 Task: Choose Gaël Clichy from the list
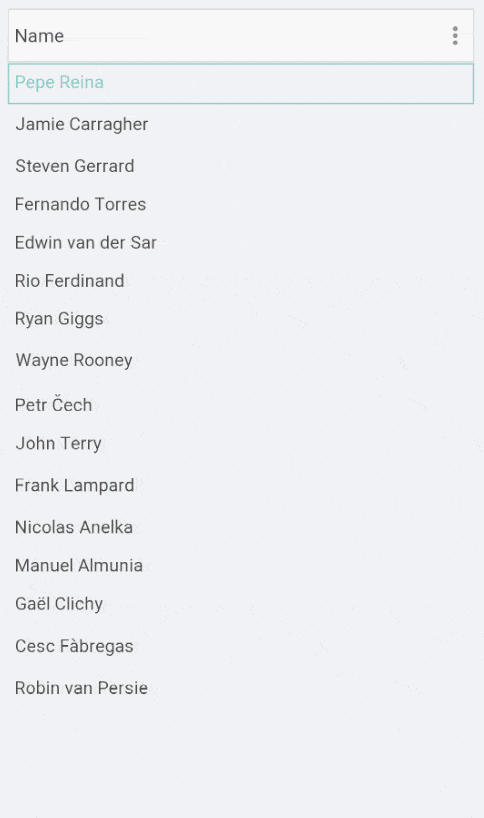pos(241,604)
